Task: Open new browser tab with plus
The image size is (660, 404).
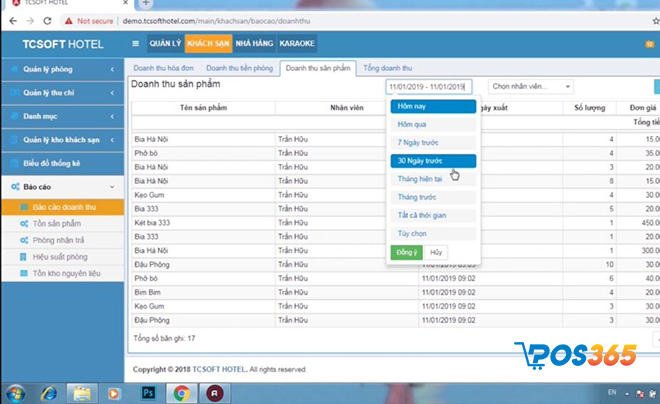Action: (145, 3)
